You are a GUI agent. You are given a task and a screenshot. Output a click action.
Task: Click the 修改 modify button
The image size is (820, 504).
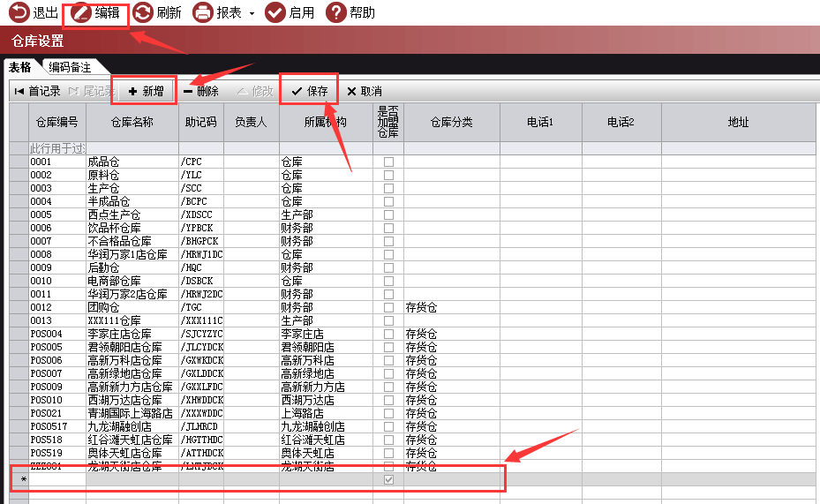click(x=256, y=92)
